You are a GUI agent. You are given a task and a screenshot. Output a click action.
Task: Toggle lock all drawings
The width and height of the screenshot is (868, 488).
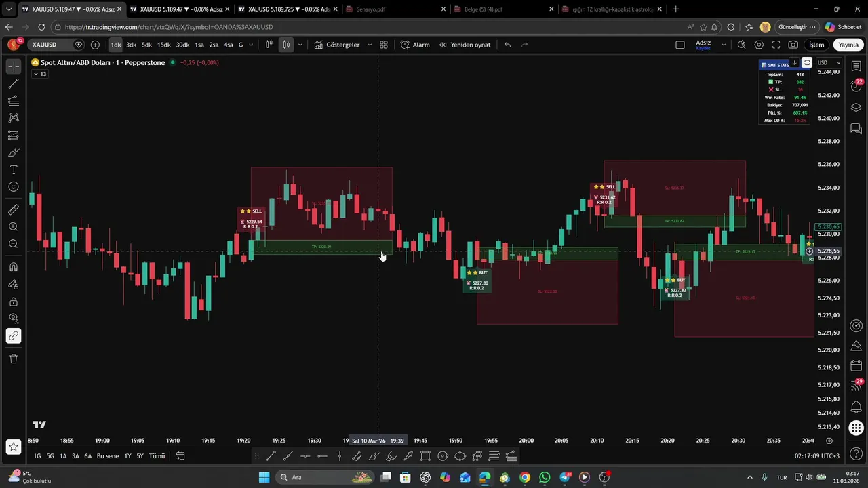(x=14, y=302)
